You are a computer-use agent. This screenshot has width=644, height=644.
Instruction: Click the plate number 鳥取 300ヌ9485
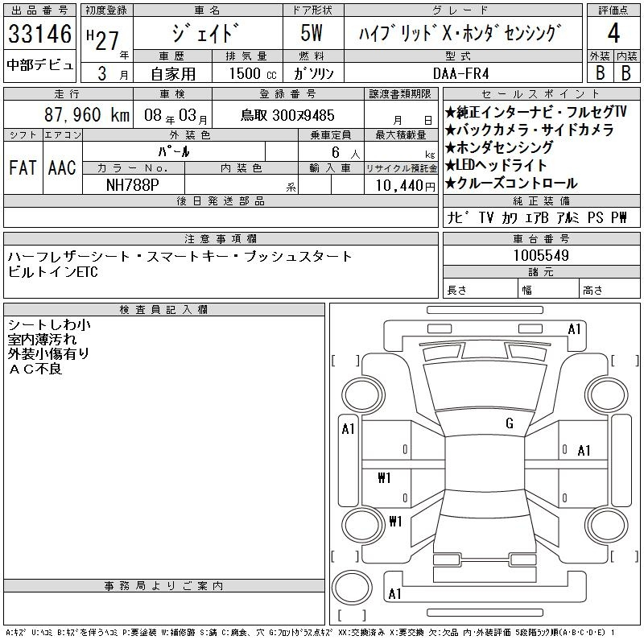[287, 115]
